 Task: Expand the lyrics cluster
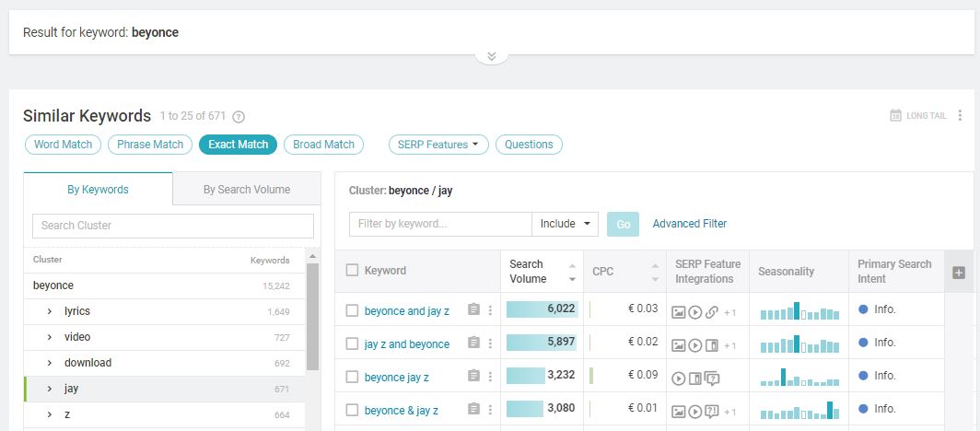pos(50,311)
